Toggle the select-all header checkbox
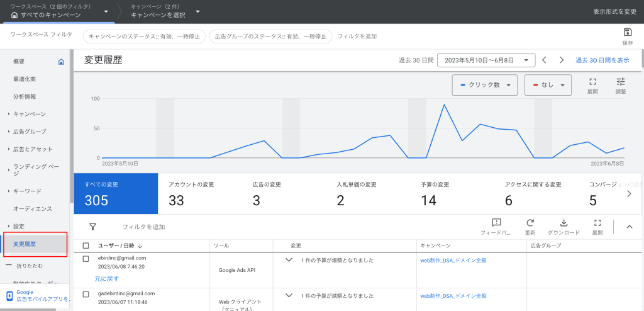The height and width of the screenshot is (311, 644). (86, 246)
